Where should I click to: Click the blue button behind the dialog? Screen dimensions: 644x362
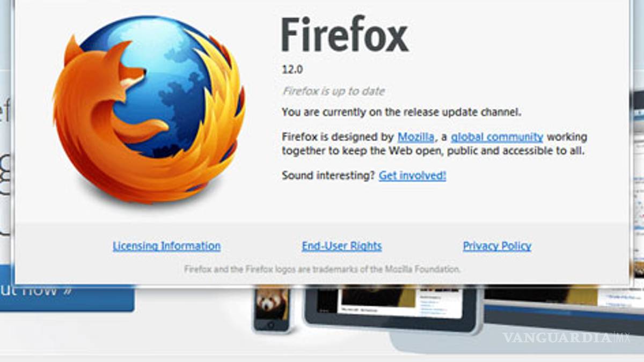67,298
